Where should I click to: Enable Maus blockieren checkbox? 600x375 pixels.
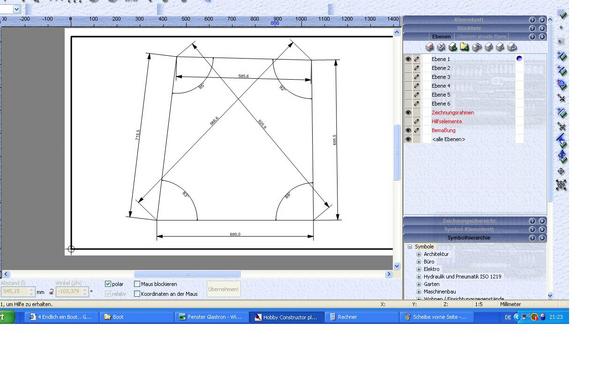pyautogui.click(x=137, y=284)
